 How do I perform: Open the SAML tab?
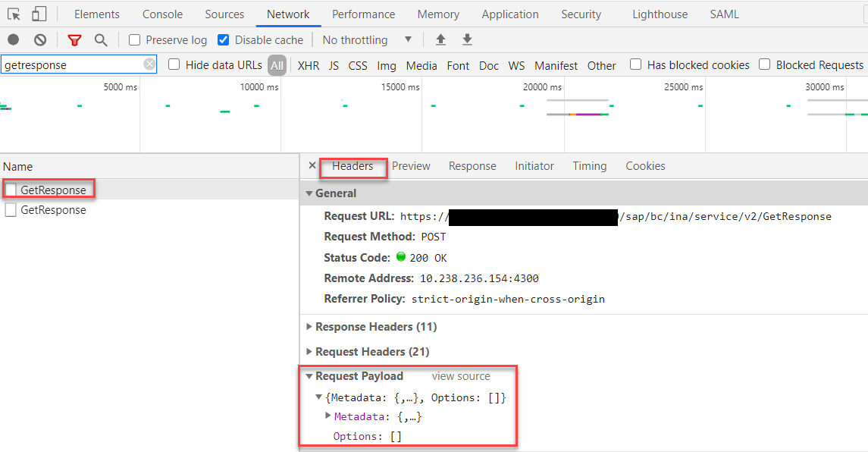coord(724,14)
